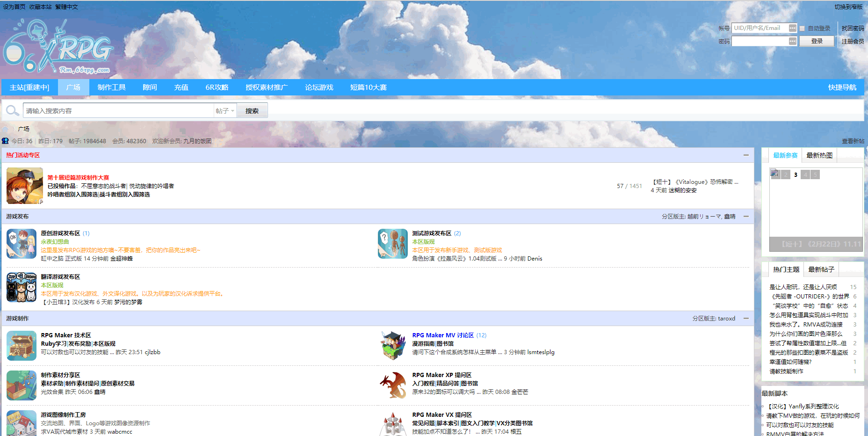Show slide 3 in the image slideshow
Screen dimensions: 868x436
coord(796,174)
